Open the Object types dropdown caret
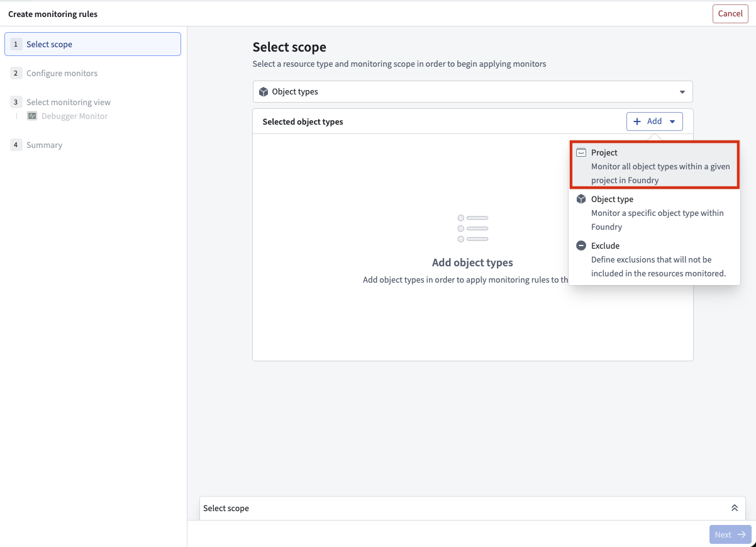The image size is (756, 547). (682, 91)
